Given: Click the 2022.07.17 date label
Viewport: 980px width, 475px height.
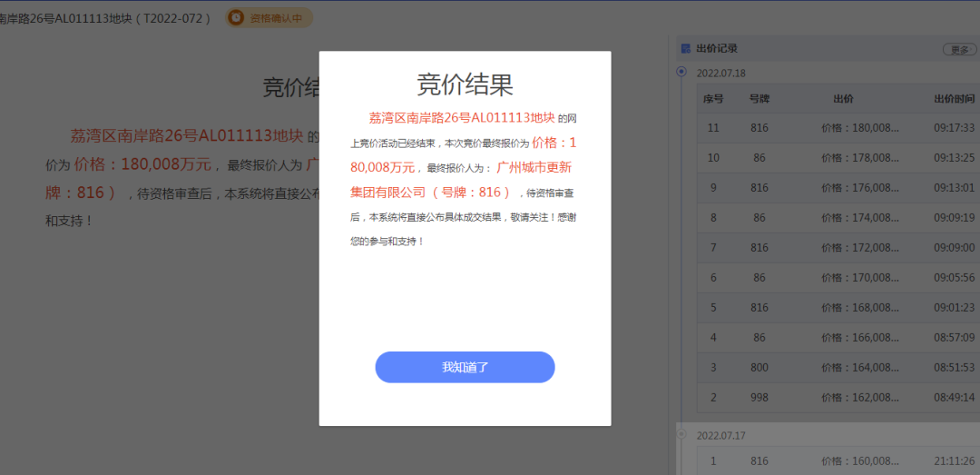Looking at the screenshot, I should [721, 436].
